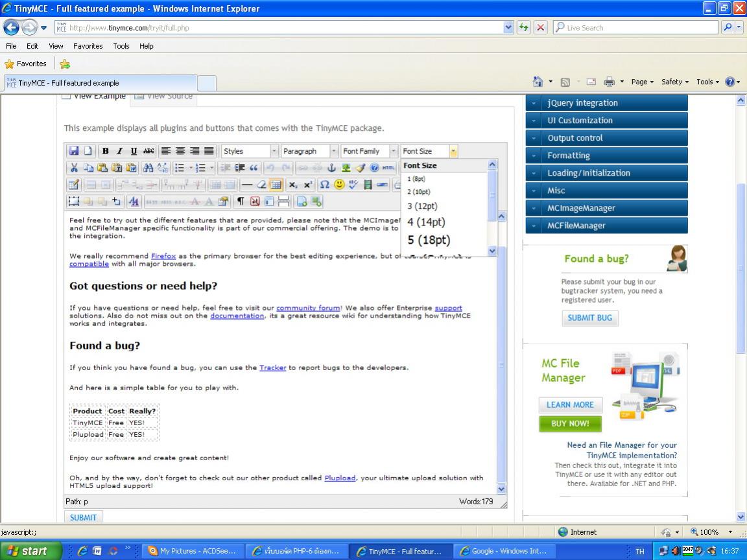
Task: Toggle the highlighted visual guidelines button
Action: [276, 184]
